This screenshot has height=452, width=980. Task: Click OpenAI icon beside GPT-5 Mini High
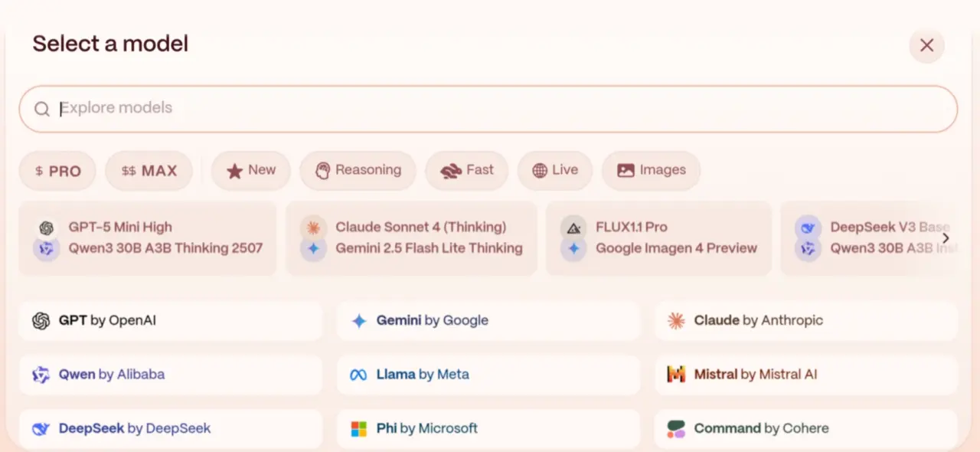(x=46, y=228)
